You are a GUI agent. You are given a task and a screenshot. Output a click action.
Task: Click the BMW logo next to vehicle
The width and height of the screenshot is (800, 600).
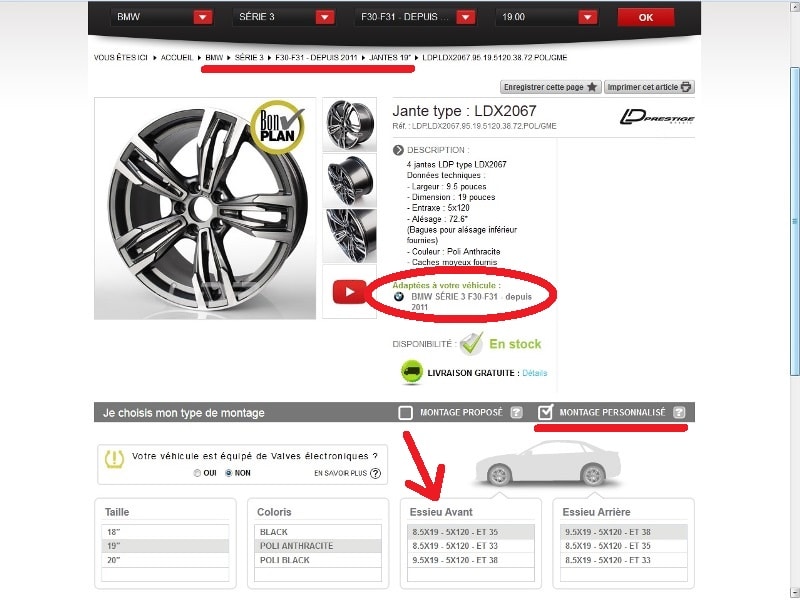click(398, 296)
